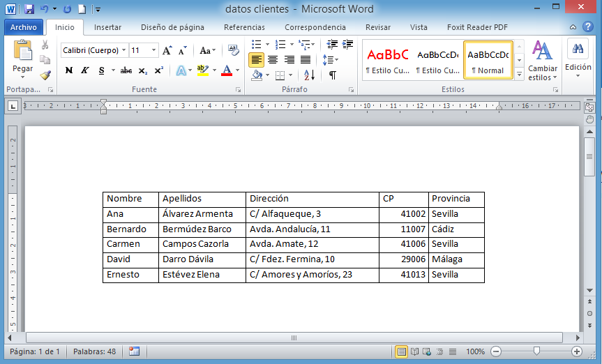This screenshot has height=364, width=602.
Task: Click the Palabras: 48 word count
Action: point(94,351)
